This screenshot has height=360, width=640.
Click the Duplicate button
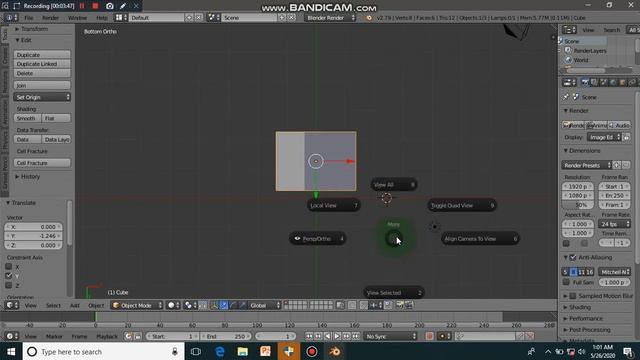[42, 55]
